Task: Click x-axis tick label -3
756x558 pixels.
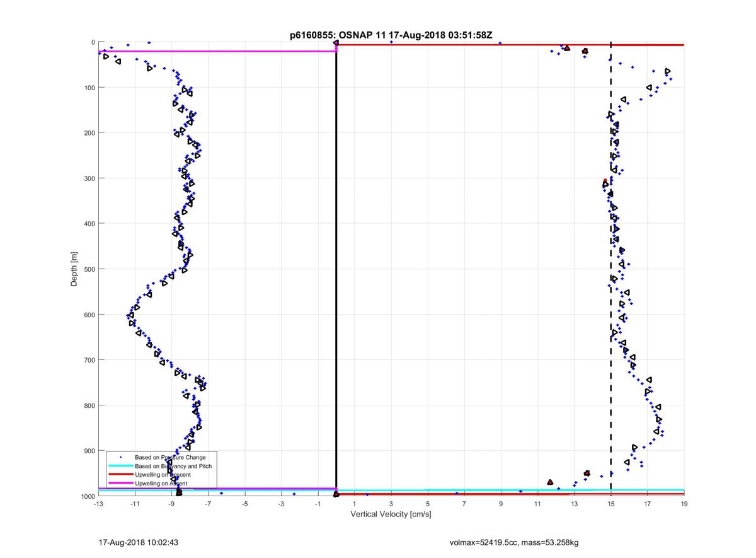Action: pyautogui.click(x=281, y=504)
